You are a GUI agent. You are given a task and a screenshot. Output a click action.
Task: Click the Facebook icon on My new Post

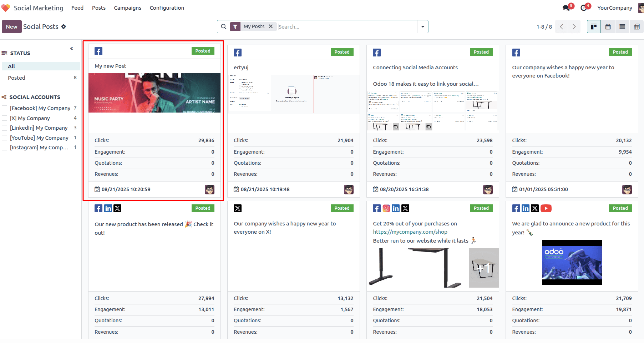click(x=98, y=51)
